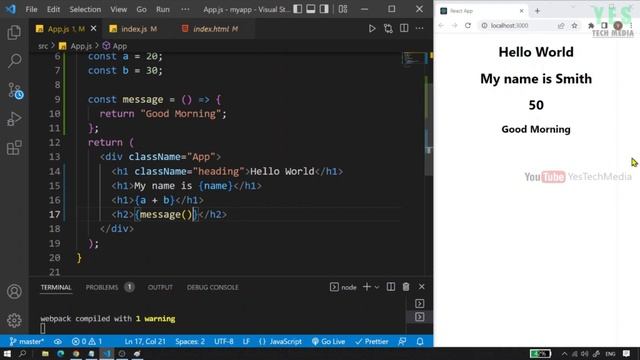Kill terminal with trash icon

point(406,287)
